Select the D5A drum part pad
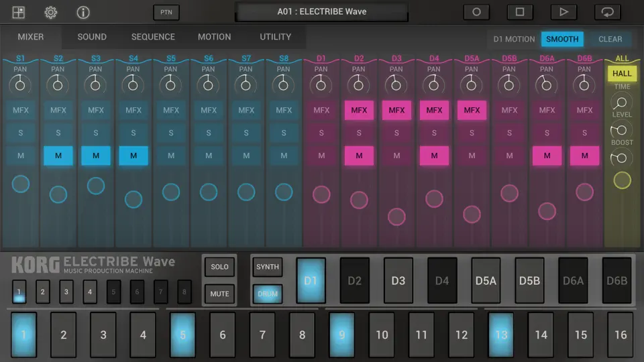The image size is (644, 362). tap(486, 281)
